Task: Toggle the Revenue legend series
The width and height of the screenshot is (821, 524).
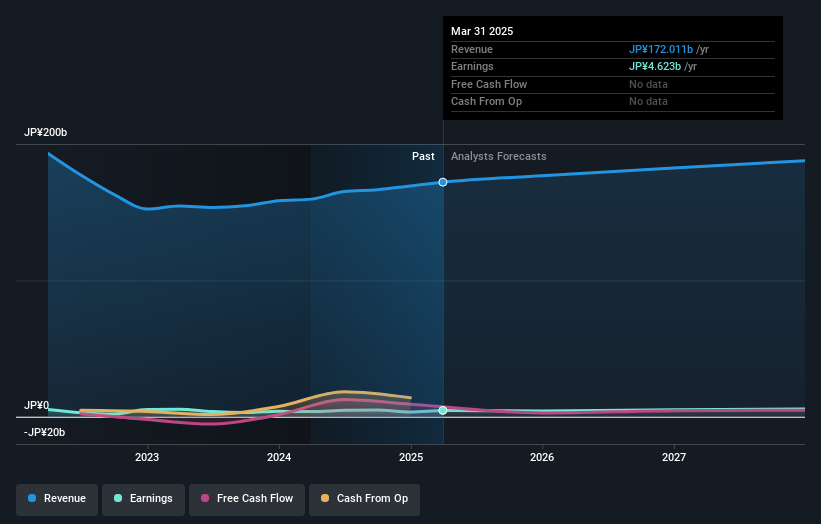Action: tap(57, 498)
